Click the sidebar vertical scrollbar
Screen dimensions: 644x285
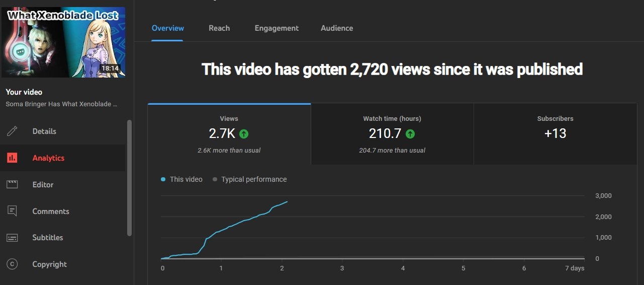pos(129,177)
